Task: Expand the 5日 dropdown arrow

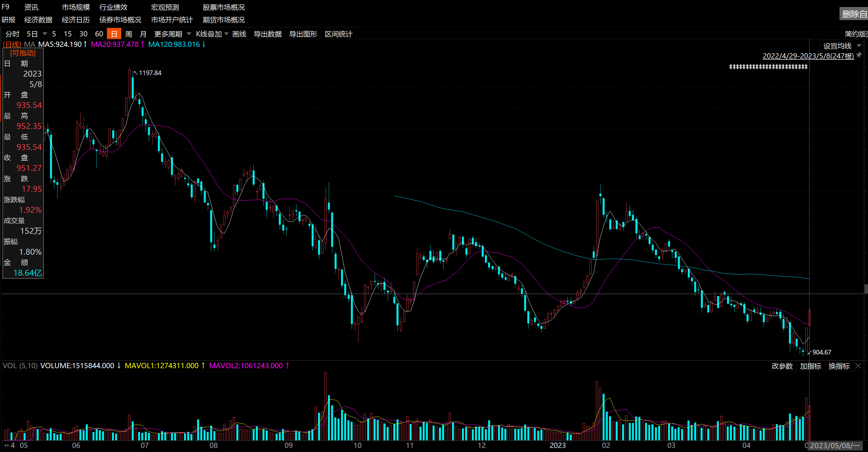Action: 44,34
